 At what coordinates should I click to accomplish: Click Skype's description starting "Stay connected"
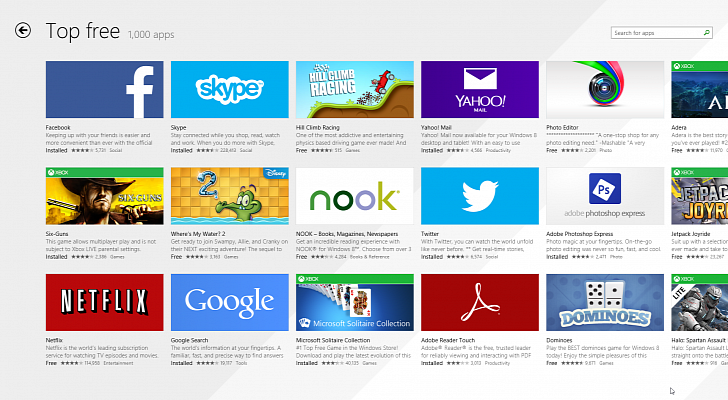point(226,139)
